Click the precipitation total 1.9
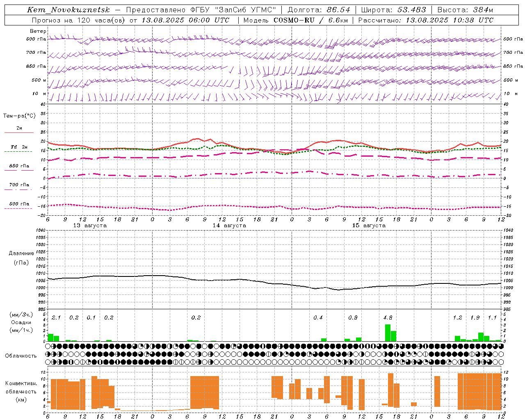The height and width of the screenshot is (420, 525). tap(475, 318)
